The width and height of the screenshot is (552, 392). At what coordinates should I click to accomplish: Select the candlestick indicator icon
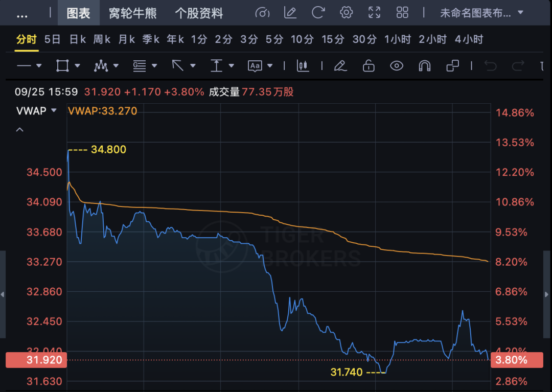coord(303,65)
